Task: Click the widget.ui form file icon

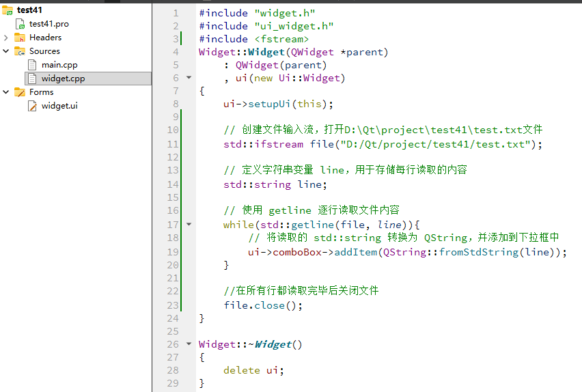Action: (x=32, y=106)
